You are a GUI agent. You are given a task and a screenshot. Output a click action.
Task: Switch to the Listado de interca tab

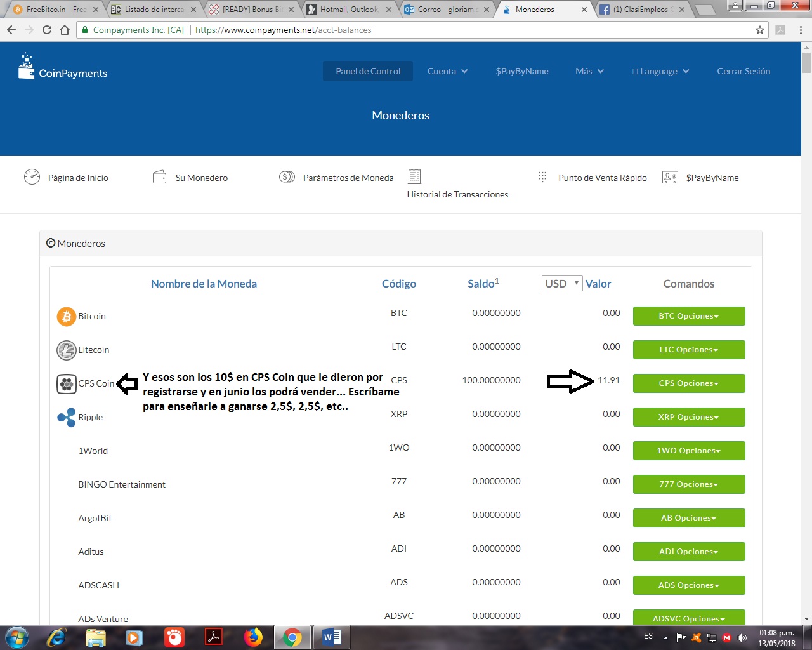pos(154,10)
